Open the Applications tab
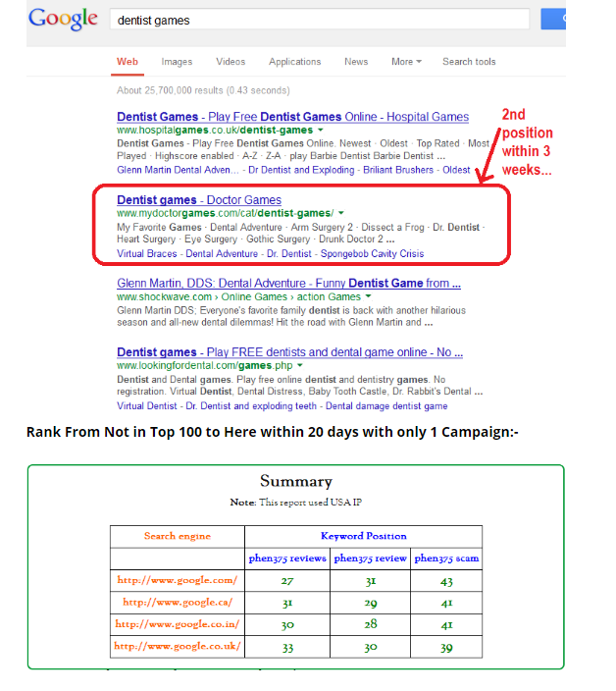This screenshot has height=691, width=616. point(294,62)
